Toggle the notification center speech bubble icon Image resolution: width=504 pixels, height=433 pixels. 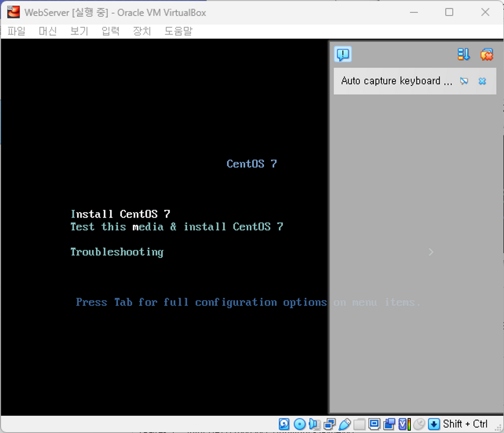tap(343, 54)
